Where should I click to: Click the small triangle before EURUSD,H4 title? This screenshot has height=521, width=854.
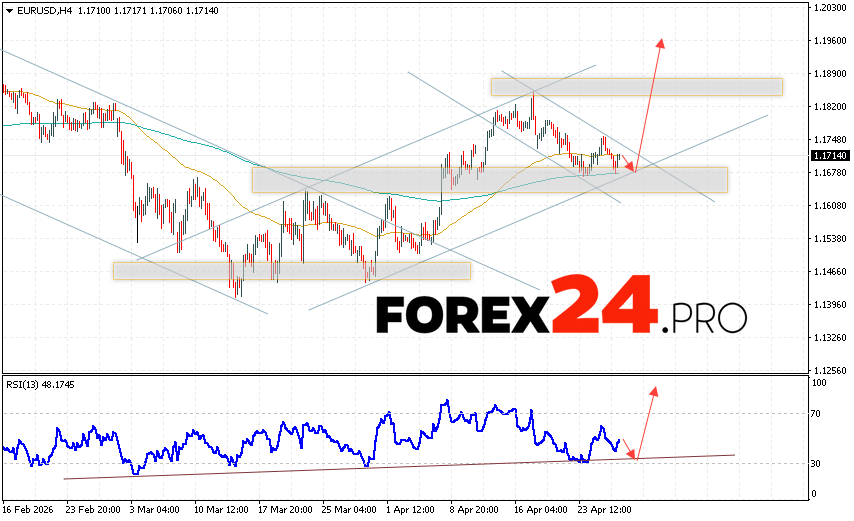pyautogui.click(x=8, y=10)
